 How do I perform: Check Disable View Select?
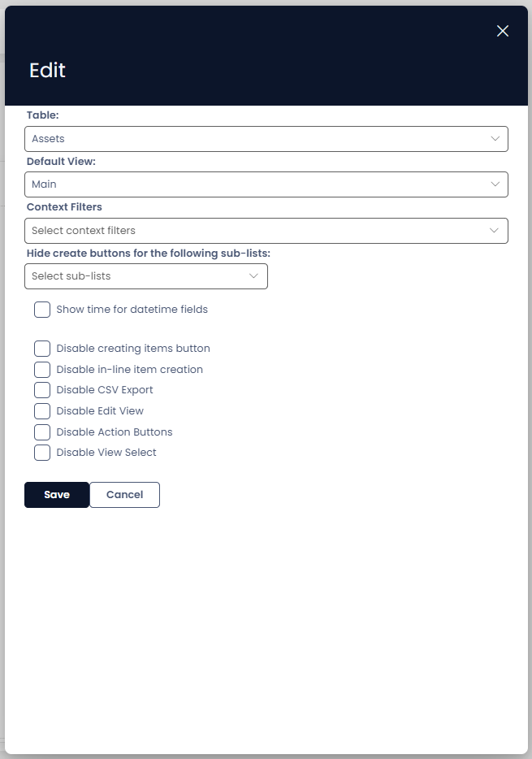(x=42, y=453)
